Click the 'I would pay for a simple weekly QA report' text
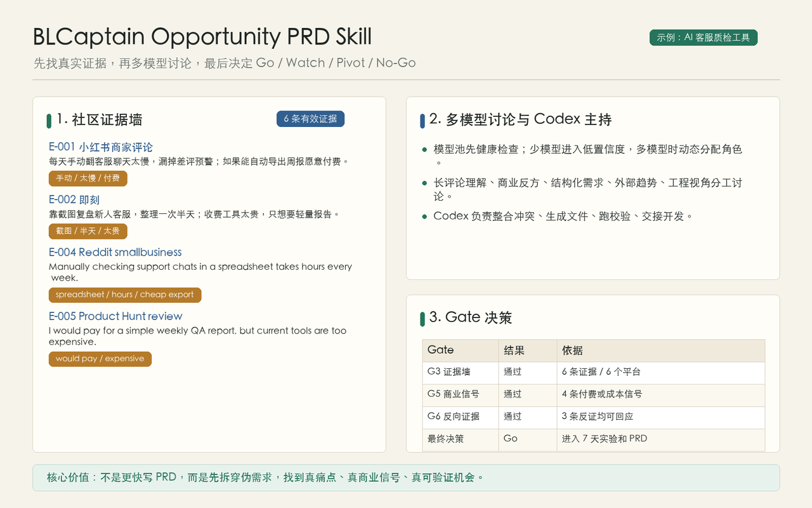This screenshot has width=812, height=508. [198, 337]
